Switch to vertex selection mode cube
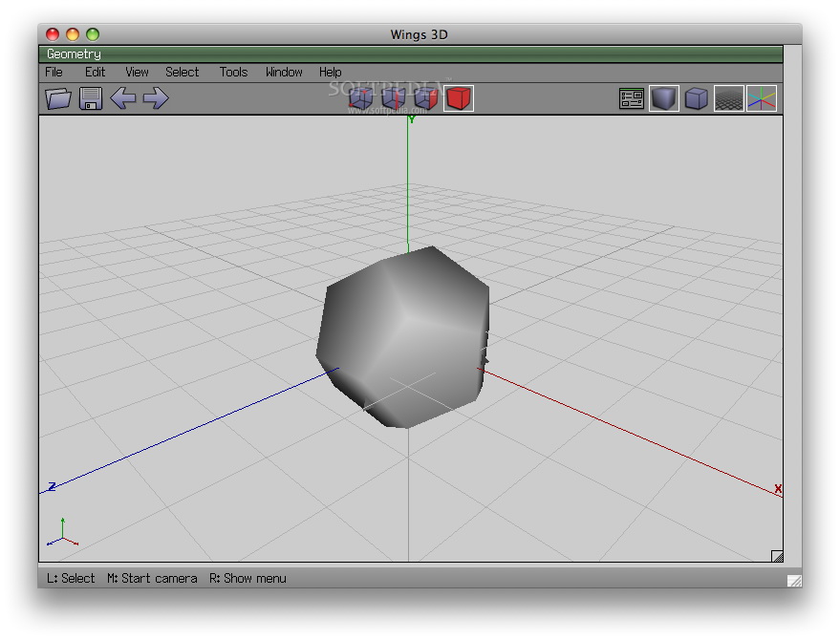This screenshot has width=840, height=640. [360, 97]
